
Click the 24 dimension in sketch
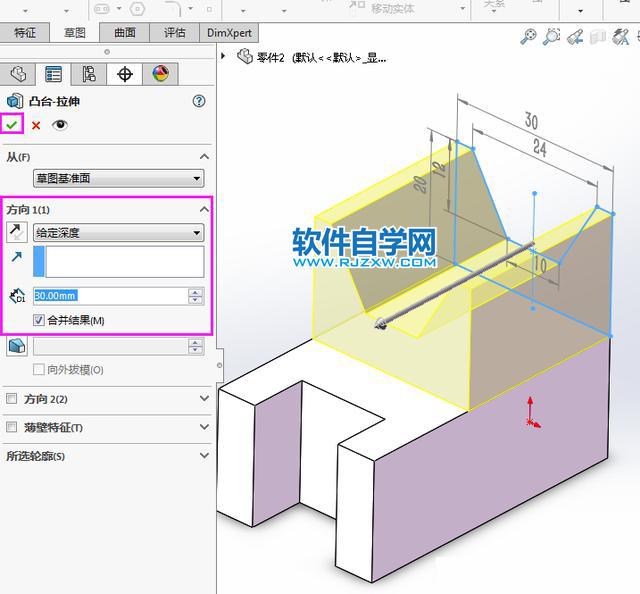pos(540,148)
